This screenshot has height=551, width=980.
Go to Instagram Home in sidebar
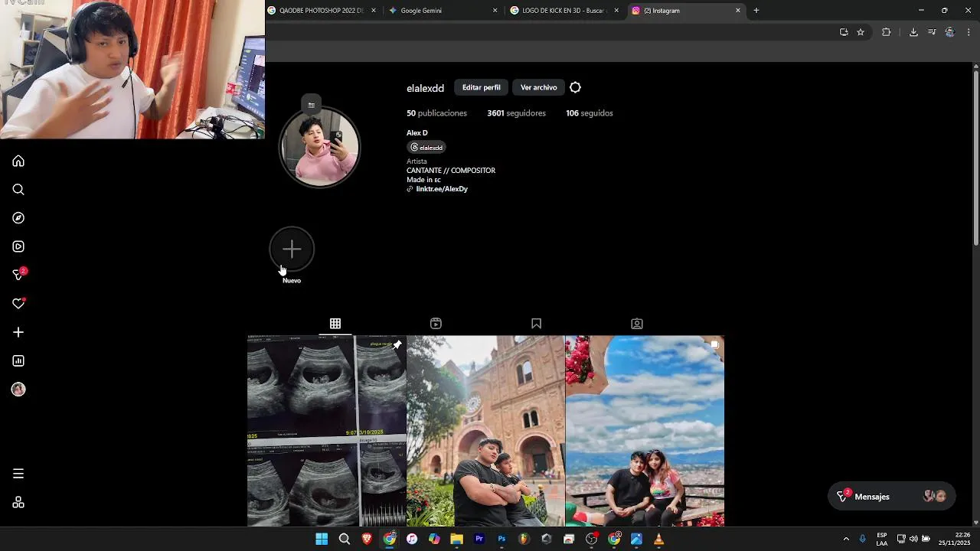[x=18, y=161]
